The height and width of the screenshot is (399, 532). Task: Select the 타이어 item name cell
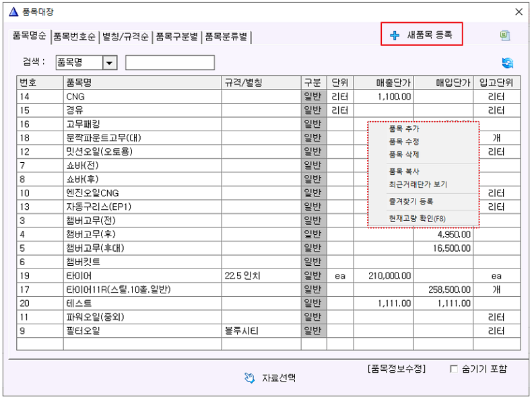(x=143, y=276)
